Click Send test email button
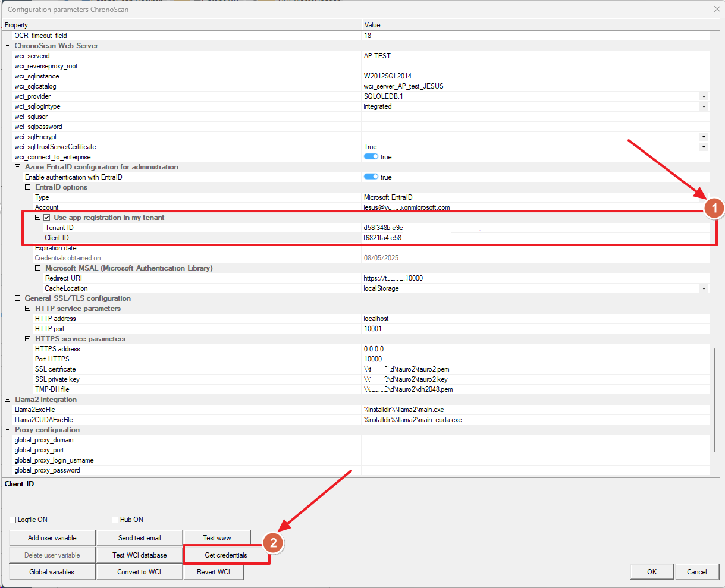 tap(139, 538)
